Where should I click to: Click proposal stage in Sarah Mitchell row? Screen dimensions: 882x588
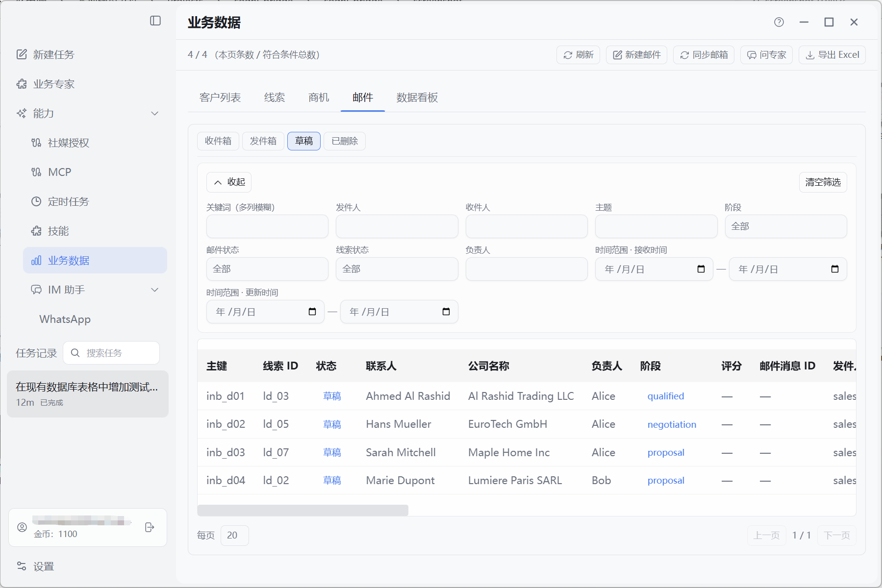click(x=666, y=452)
